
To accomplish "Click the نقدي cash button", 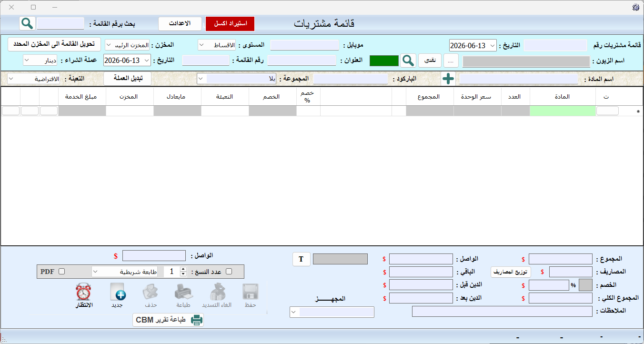I will [x=430, y=61].
